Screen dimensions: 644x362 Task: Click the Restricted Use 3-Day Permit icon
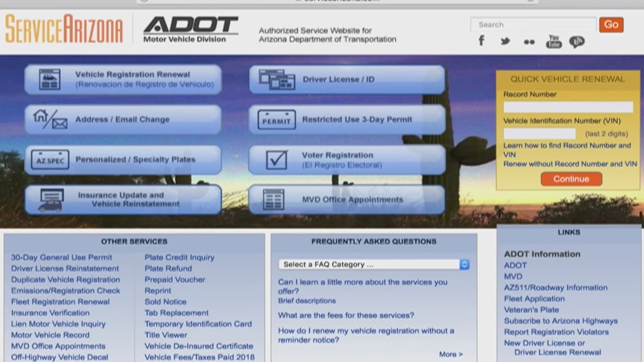pyautogui.click(x=276, y=120)
